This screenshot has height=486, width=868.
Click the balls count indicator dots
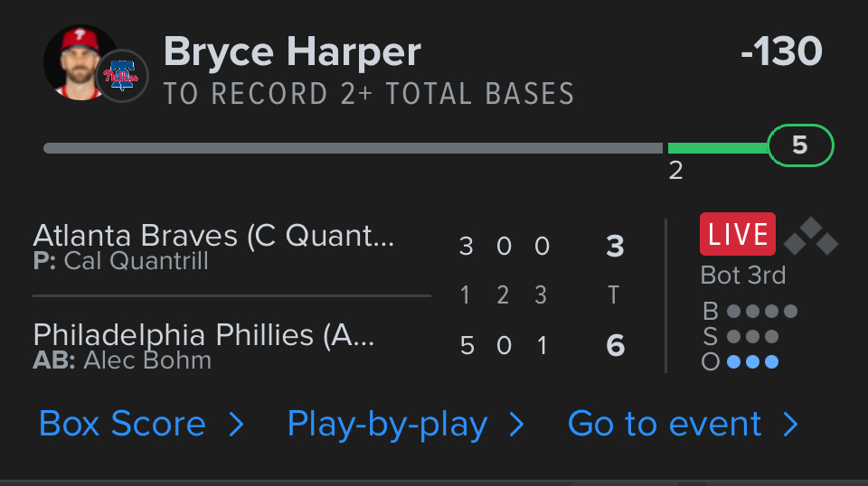pos(762,312)
